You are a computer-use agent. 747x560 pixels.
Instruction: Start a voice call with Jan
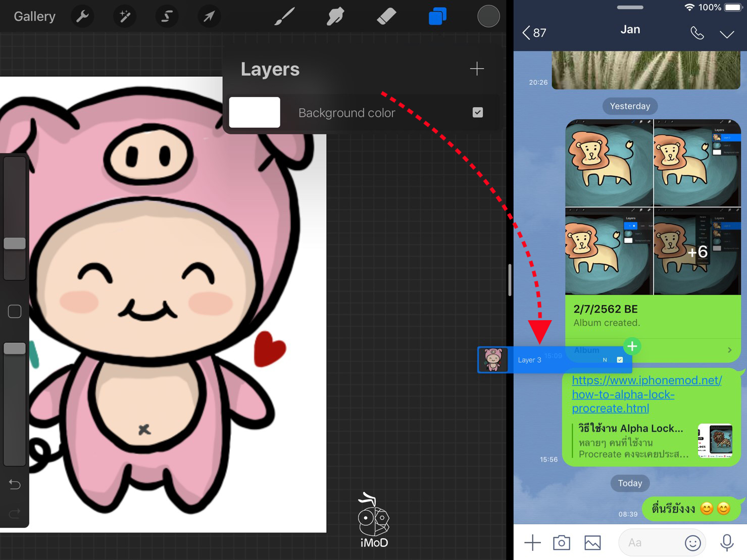tap(697, 33)
